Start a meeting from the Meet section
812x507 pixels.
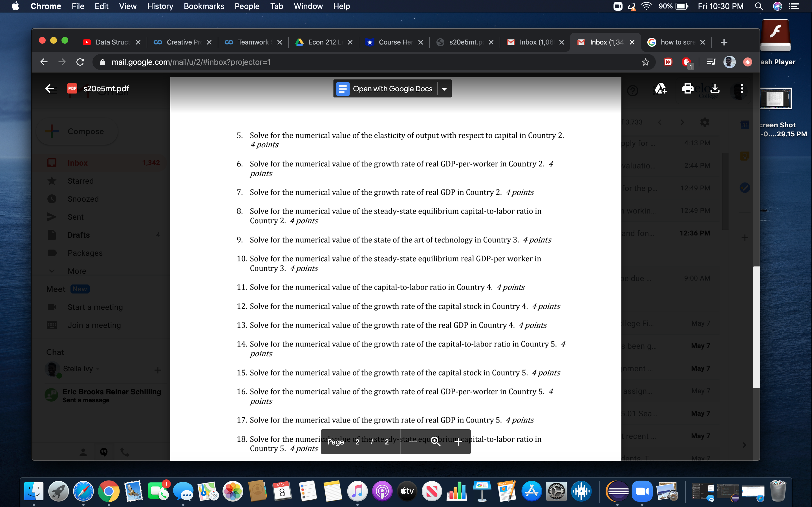(95, 307)
